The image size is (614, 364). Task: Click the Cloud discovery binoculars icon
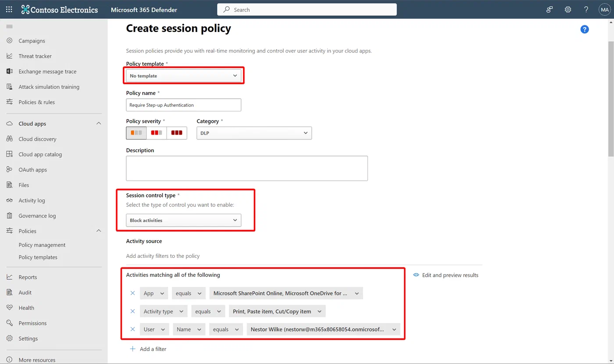click(x=9, y=139)
